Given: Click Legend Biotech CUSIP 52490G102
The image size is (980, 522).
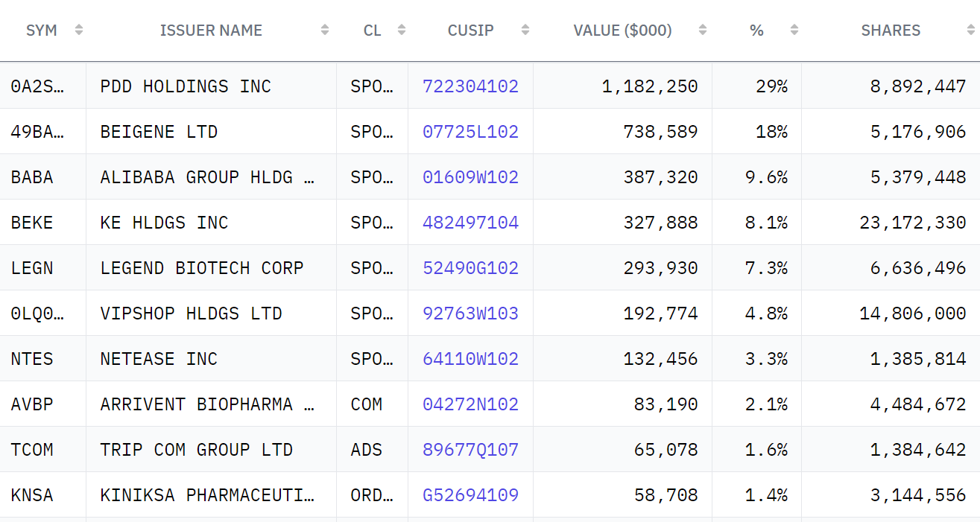Looking at the screenshot, I should pyautogui.click(x=470, y=268).
